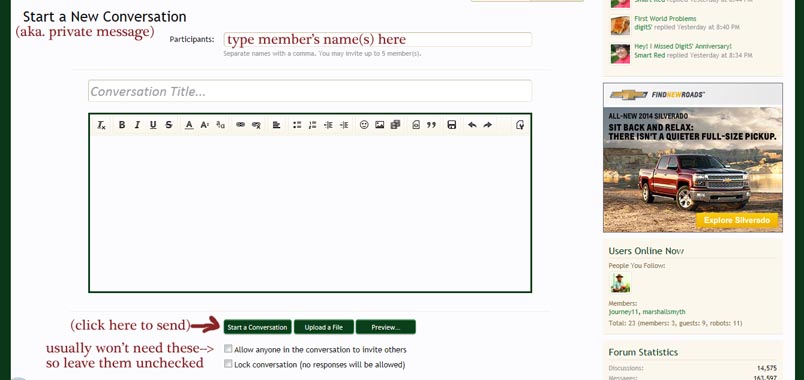Click the Insert Link icon

[x=240, y=125]
